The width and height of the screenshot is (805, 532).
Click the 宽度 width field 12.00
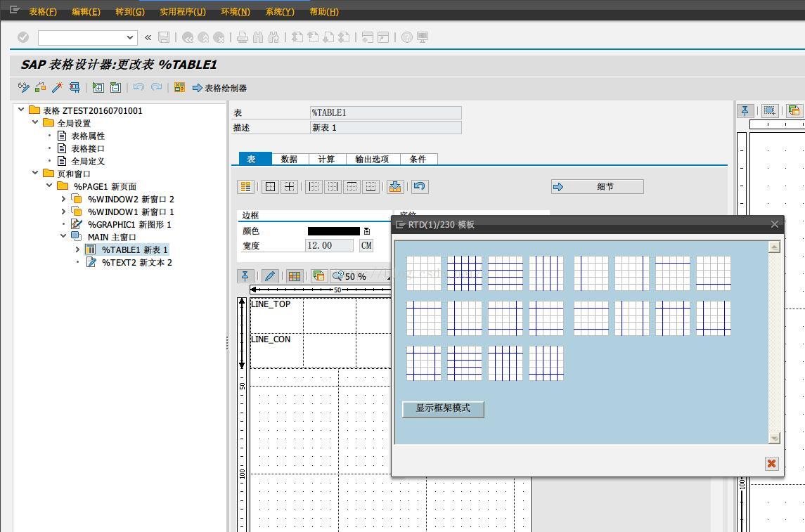tap(329, 246)
